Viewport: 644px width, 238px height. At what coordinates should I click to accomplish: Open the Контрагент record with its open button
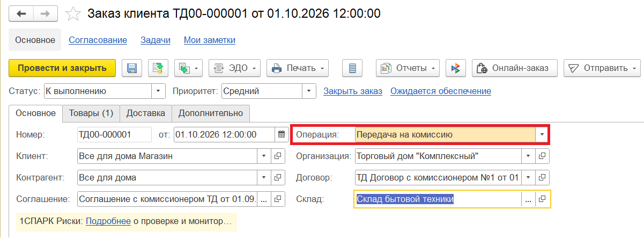click(x=278, y=177)
